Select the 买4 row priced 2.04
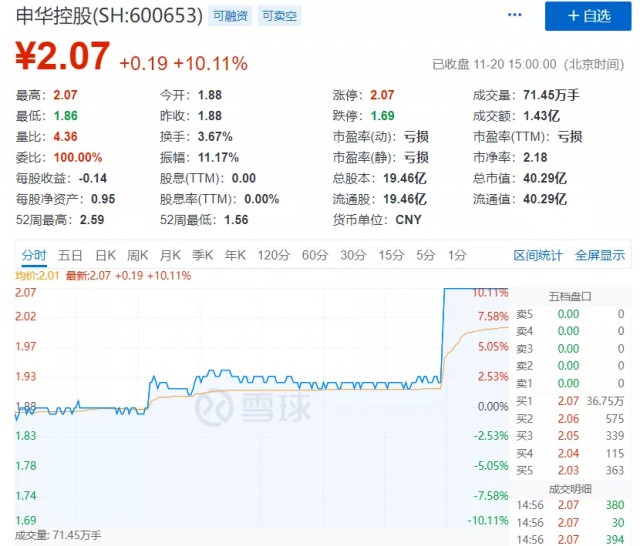This screenshot has height=546, width=640. (x=570, y=453)
